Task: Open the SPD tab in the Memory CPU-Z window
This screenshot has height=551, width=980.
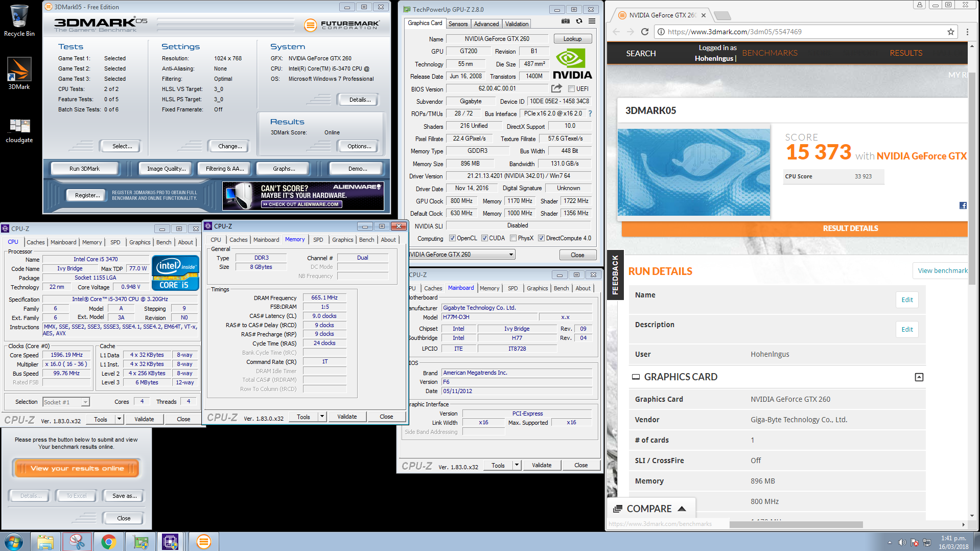Action: 318,240
